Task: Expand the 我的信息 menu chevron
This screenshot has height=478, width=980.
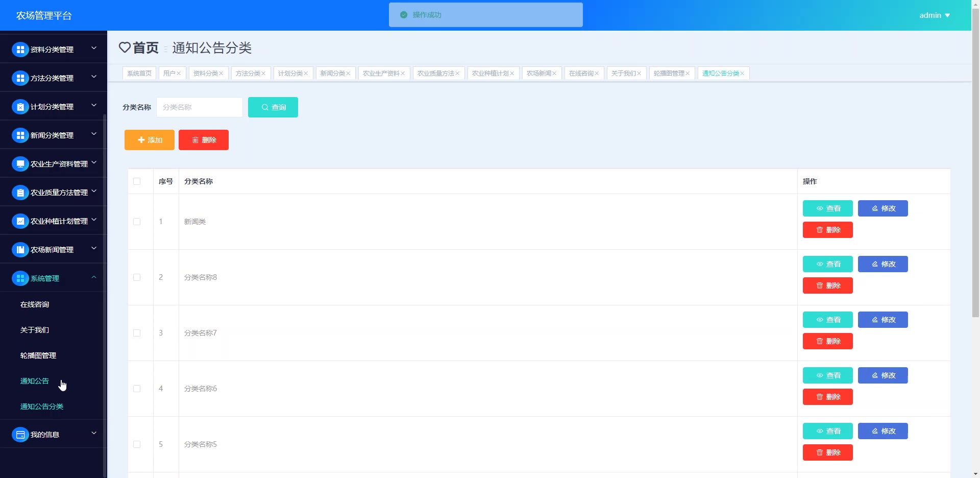Action: [x=94, y=433]
